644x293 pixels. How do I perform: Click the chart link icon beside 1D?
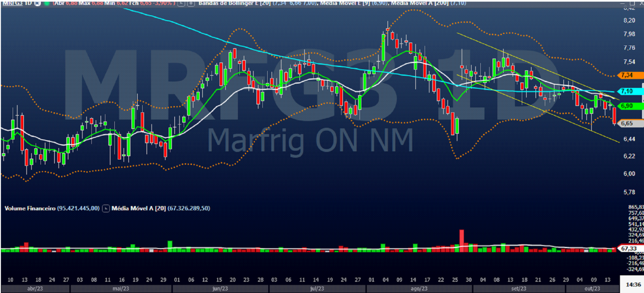(x=37, y=3)
